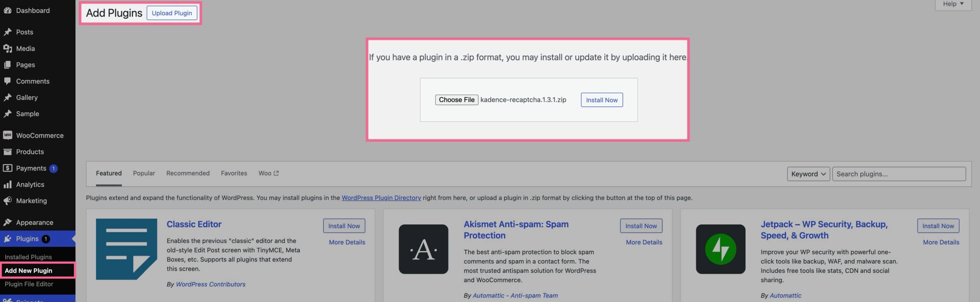This screenshot has width=980, height=302.
Task: Switch to the Favorites tab
Action: [x=234, y=173]
